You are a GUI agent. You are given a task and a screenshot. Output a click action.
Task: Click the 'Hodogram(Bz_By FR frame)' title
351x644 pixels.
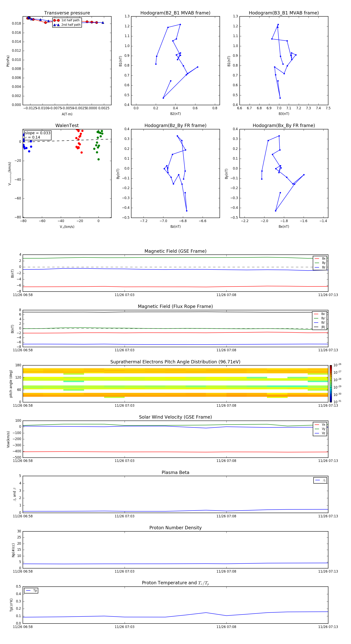175,125
